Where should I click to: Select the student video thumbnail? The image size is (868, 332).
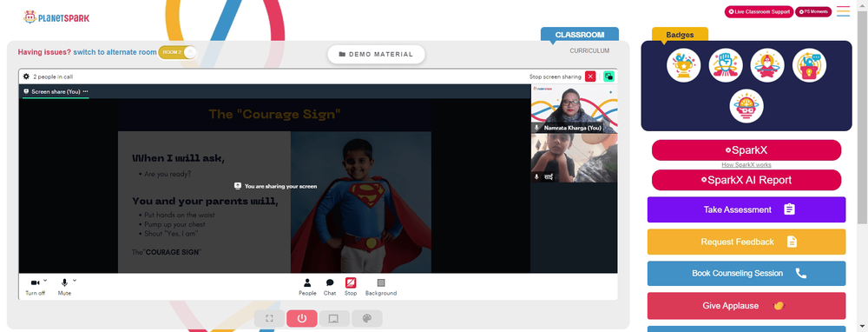(574, 158)
